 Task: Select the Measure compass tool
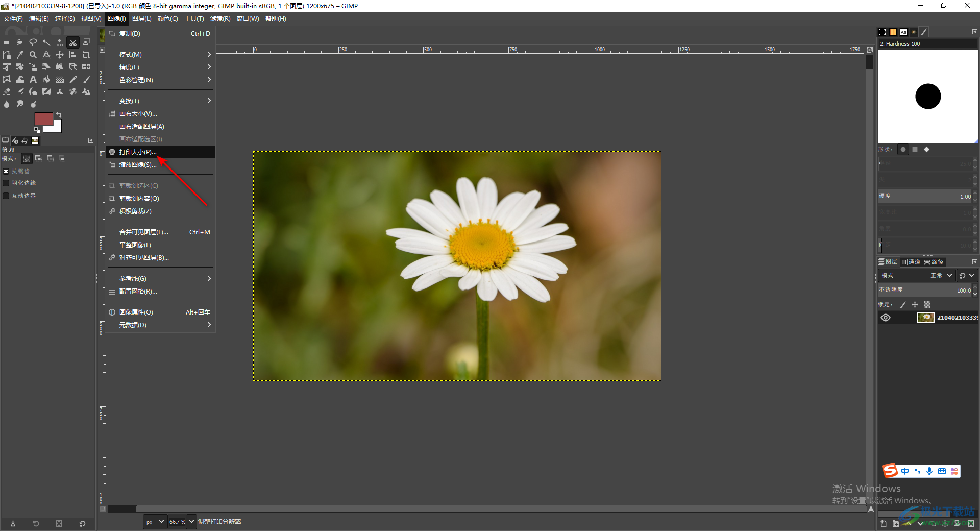[x=46, y=55]
